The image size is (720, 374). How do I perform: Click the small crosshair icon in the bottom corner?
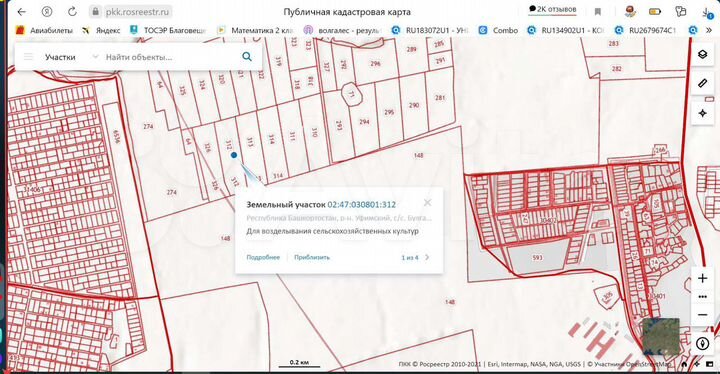697,365
